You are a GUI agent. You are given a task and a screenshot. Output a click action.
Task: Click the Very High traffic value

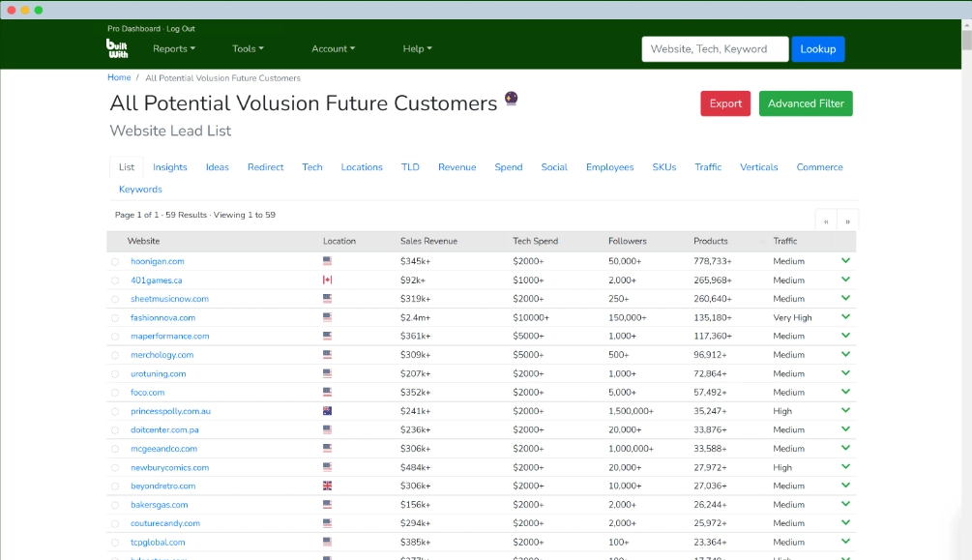click(x=792, y=317)
